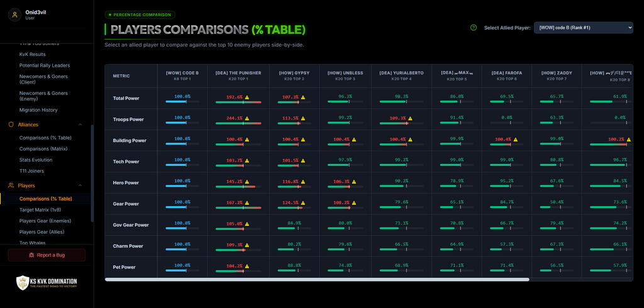Viewport: 644px width, 308px height.
Task: Click the Onid3vil user avatar icon
Action: click(x=15, y=15)
